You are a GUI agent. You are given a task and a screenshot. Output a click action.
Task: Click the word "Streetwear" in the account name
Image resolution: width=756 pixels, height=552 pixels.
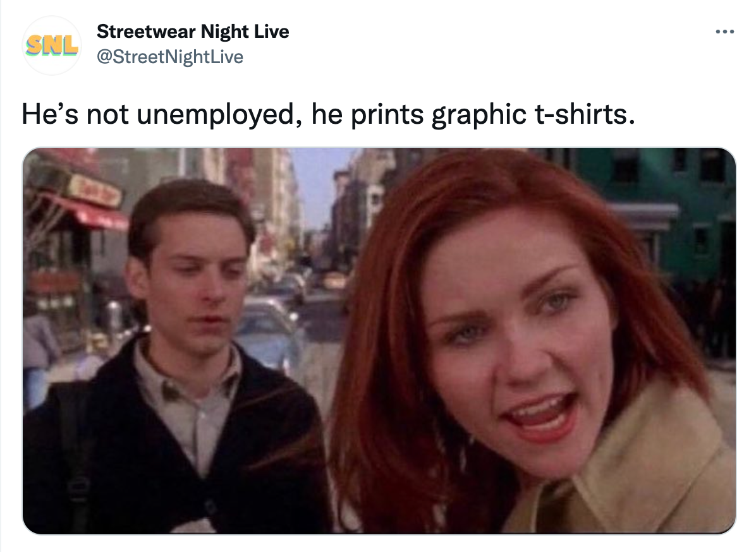pyautogui.click(x=146, y=32)
